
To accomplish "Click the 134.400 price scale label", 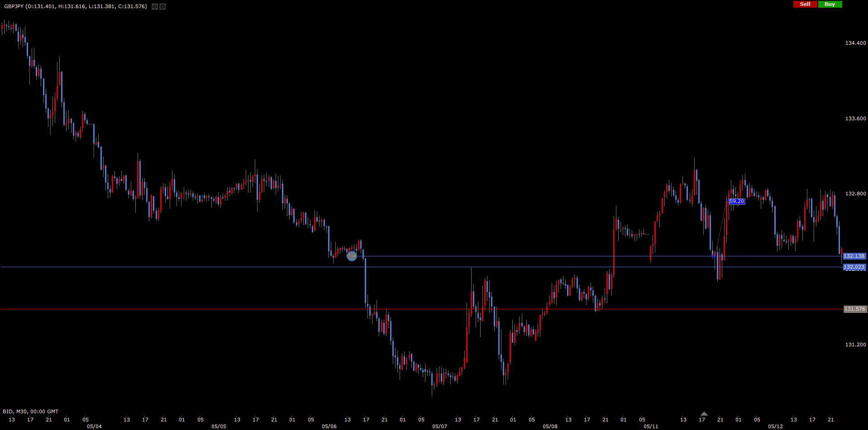I will [x=855, y=43].
